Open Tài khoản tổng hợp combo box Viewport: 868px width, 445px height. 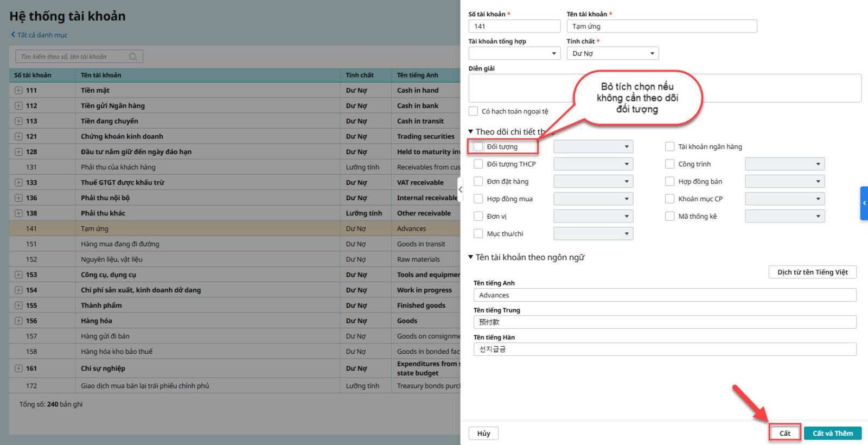[514, 53]
